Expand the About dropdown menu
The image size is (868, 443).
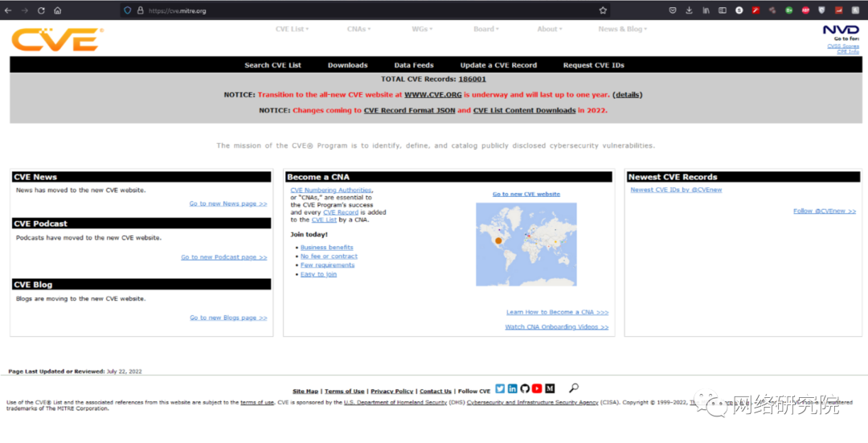[549, 29]
